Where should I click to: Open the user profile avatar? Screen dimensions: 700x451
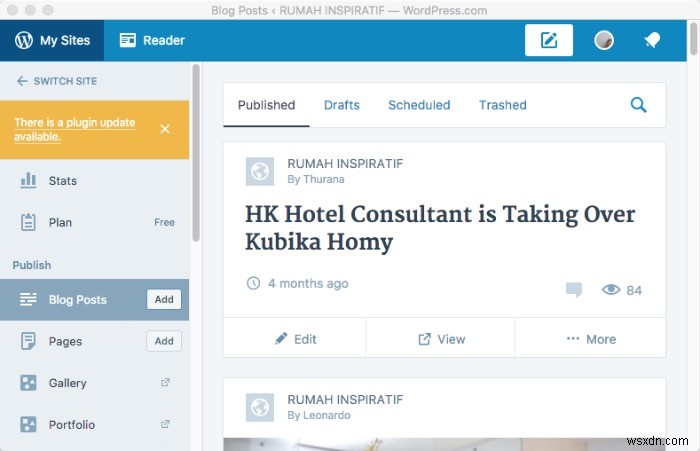click(604, 40)
